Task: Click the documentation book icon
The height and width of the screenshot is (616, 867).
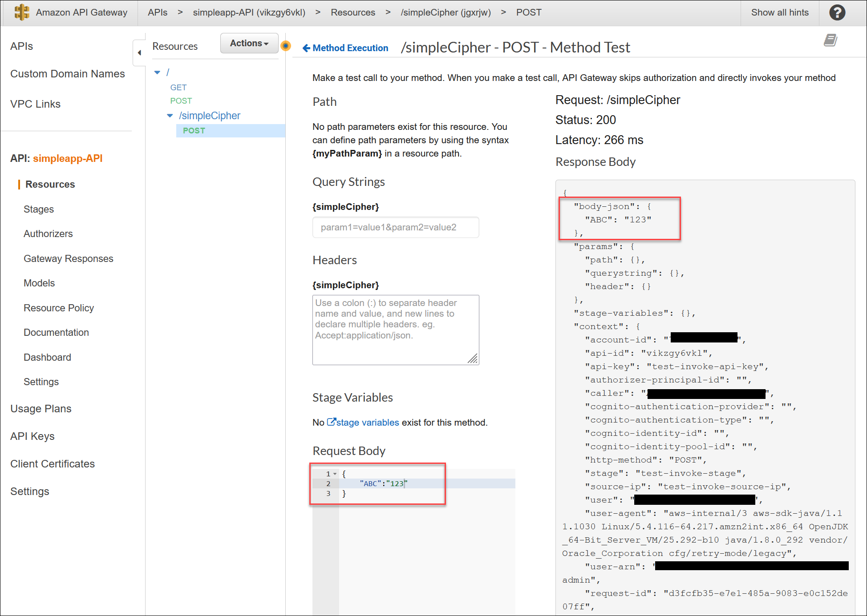Action: [x=830, y=40]
